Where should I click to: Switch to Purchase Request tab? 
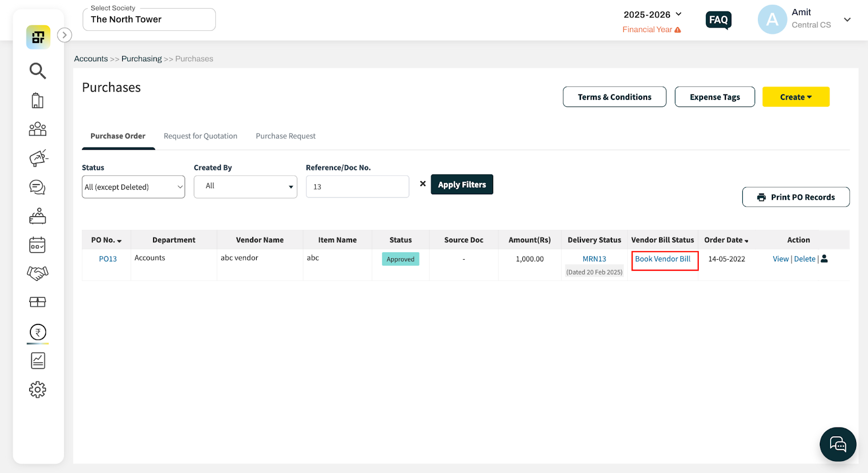pos(286,136)
